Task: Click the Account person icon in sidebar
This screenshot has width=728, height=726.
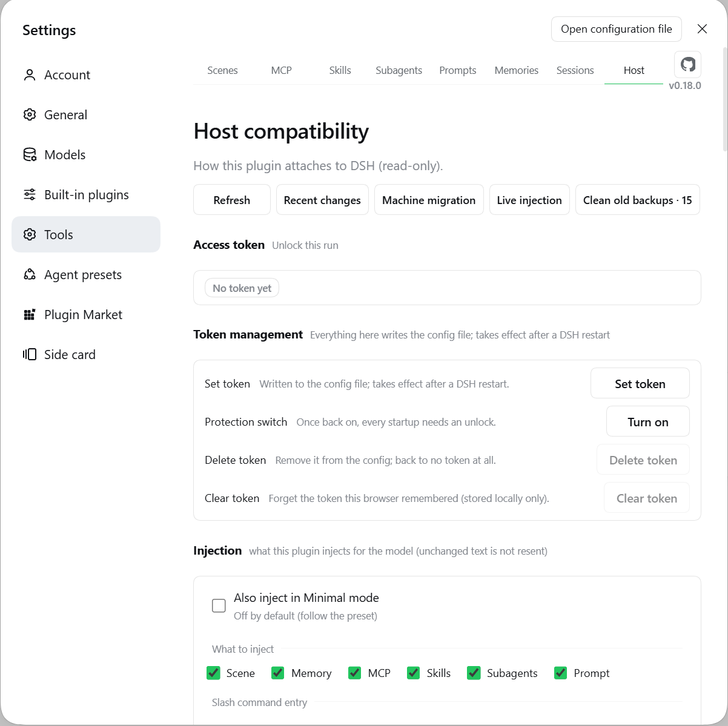Action: (x=29, y=75)
